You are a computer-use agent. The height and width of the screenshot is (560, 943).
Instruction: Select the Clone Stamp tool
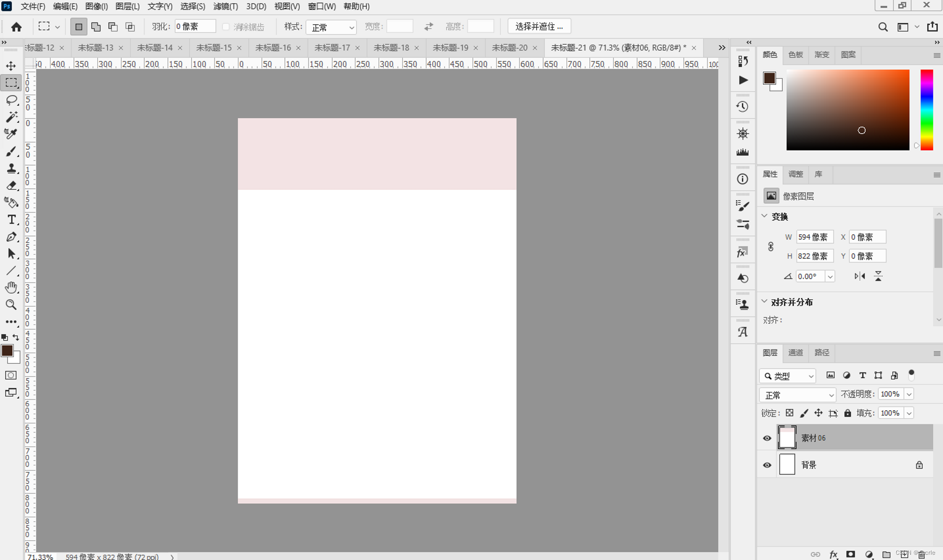click(11, 168)
